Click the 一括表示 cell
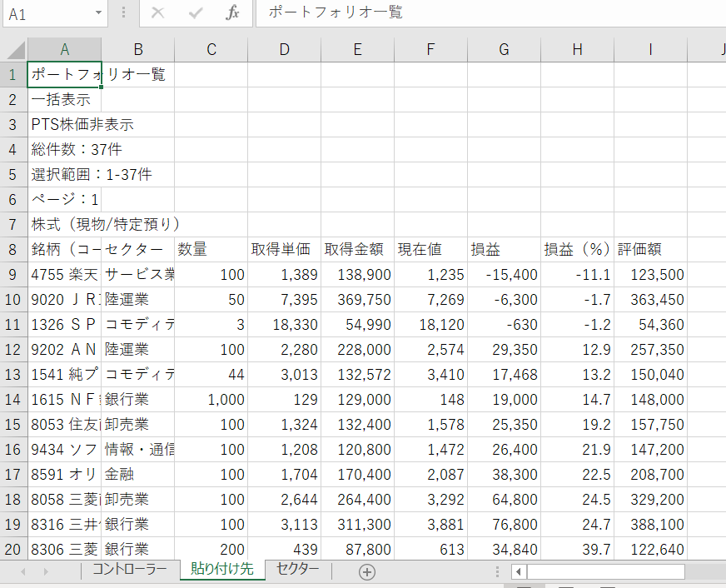The width and height of the screenshot is (726, 588). (64, 100)
